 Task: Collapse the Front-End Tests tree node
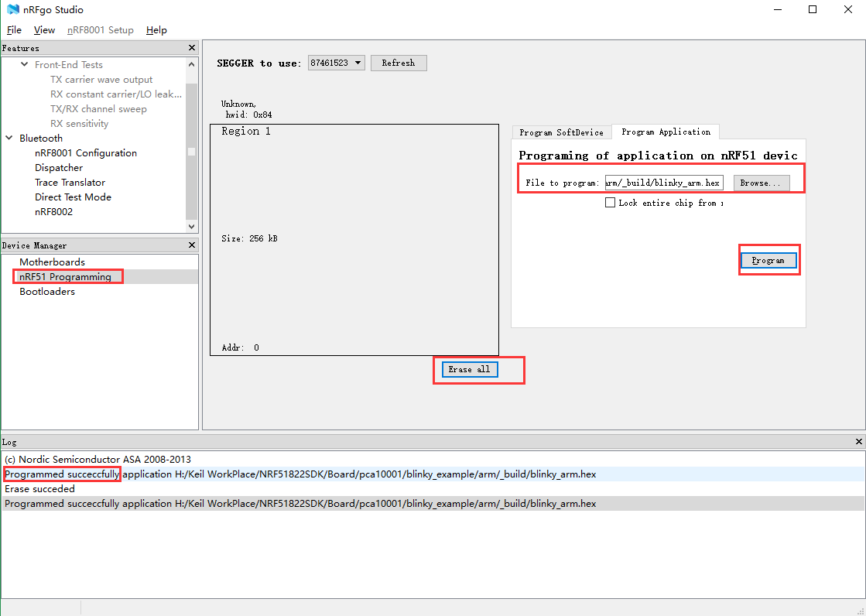[x=24, y=65]
